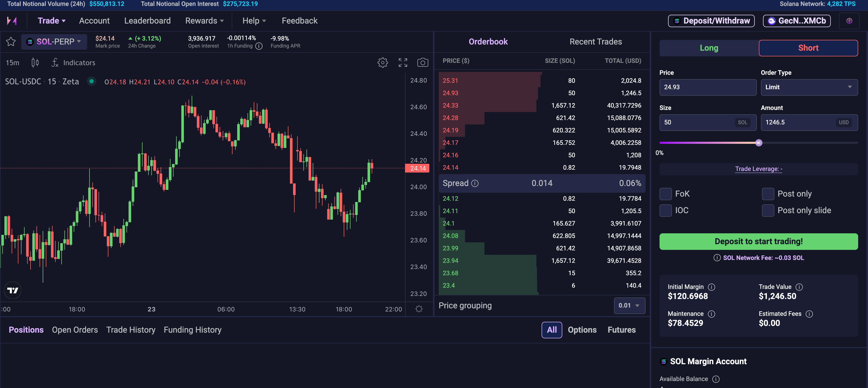The width and height of the screenshot is (868, 388).
Task: Open the SOL-PERP market selector
Action: click(54, 41)
